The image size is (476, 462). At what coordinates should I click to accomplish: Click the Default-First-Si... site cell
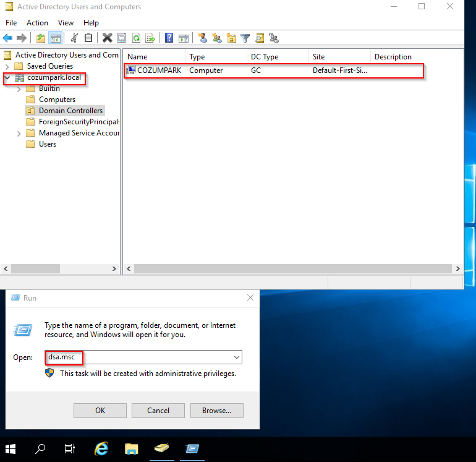point(340,71)
